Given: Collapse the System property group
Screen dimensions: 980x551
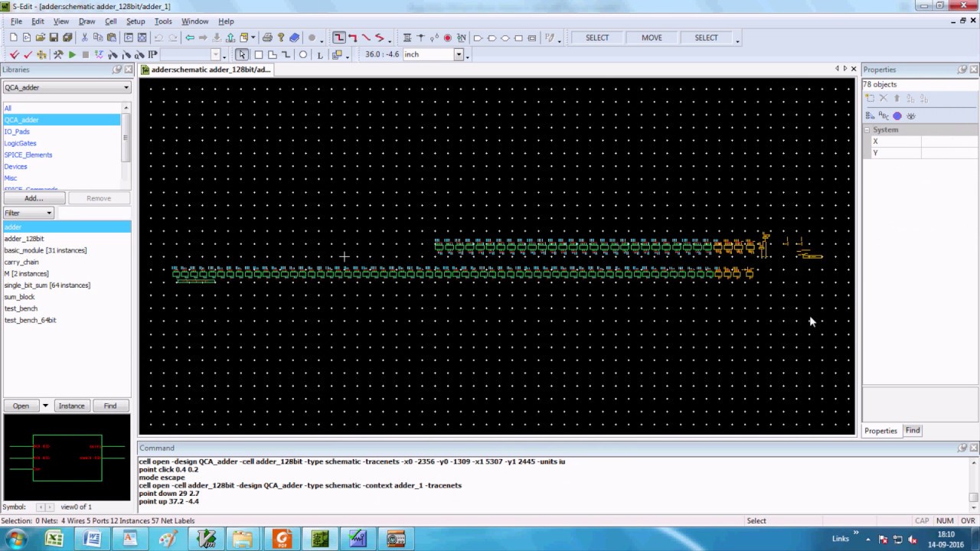Looking at the screenshot, I should (867, 130).
